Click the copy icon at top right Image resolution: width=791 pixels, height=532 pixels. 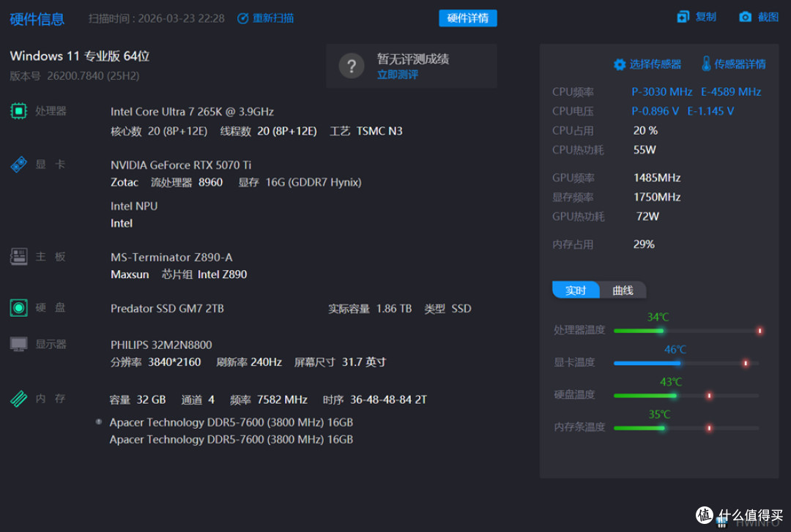point(683,17)
